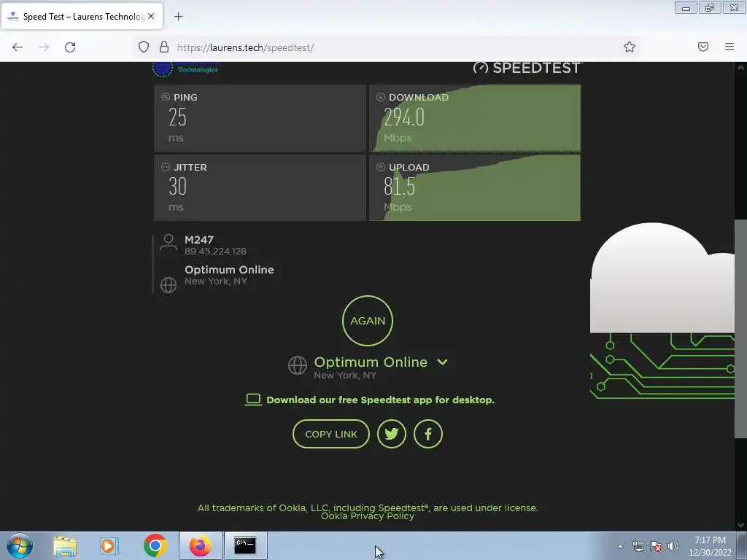
Task: Click the Show desktop button
Action: tap(742, 545)
